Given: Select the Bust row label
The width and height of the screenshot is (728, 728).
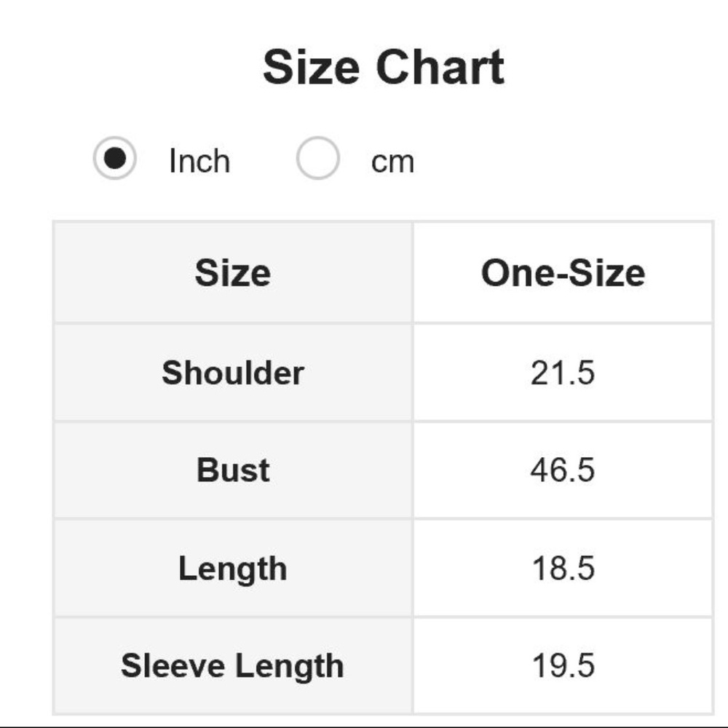Looking at the screenshot, I should click(x=233, y=470).
